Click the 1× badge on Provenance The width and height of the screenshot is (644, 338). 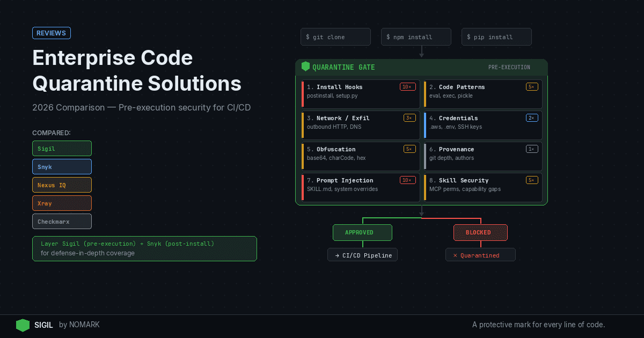pyautogui.click(x=531, y=149)
